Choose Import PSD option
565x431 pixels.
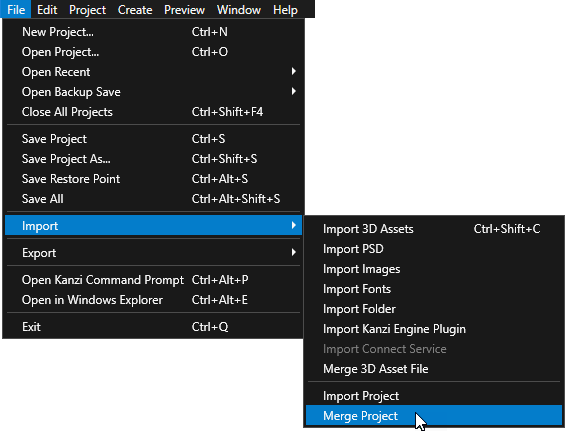point(434,249)
